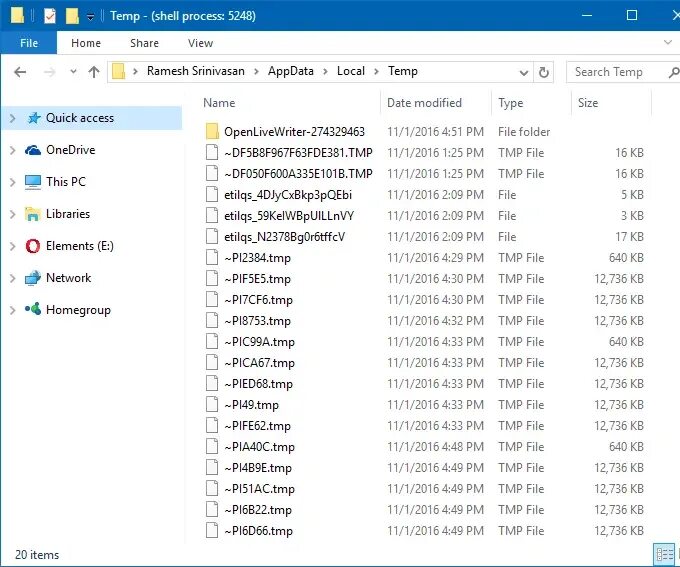The width and height of the screenshot is (680, 567).
Task: Click file icon of ~DF050F600A335E101B.TMP
Action: 212,174
